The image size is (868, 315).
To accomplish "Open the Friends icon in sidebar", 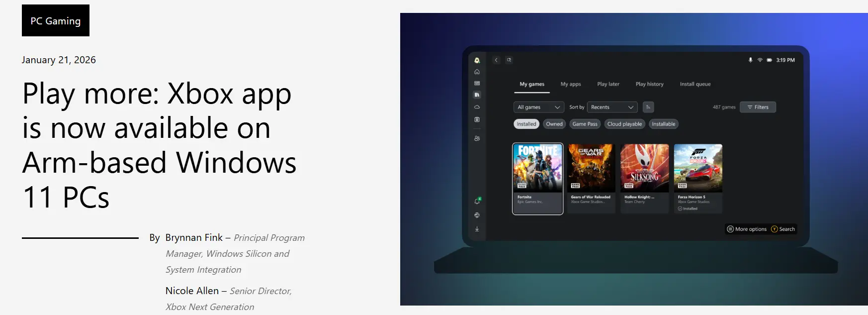I will coord(477,138).
